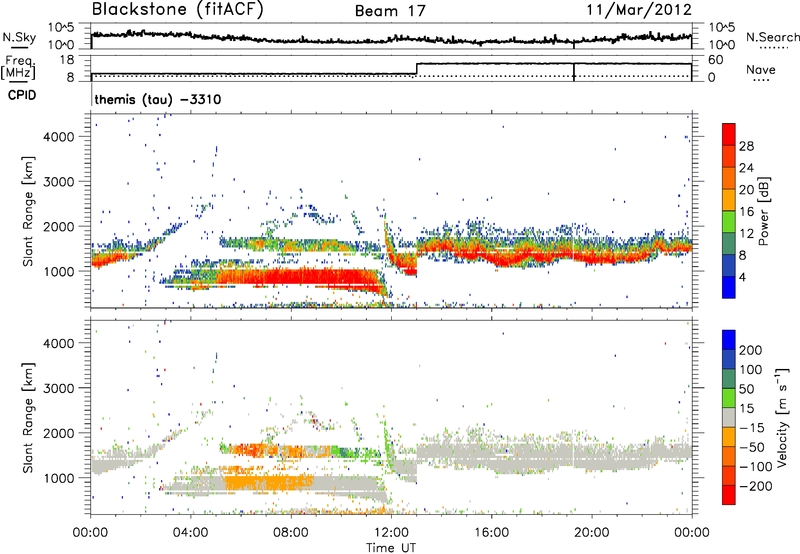
Task: Click the '08:00' time tick label
Action: coord(291,533)
